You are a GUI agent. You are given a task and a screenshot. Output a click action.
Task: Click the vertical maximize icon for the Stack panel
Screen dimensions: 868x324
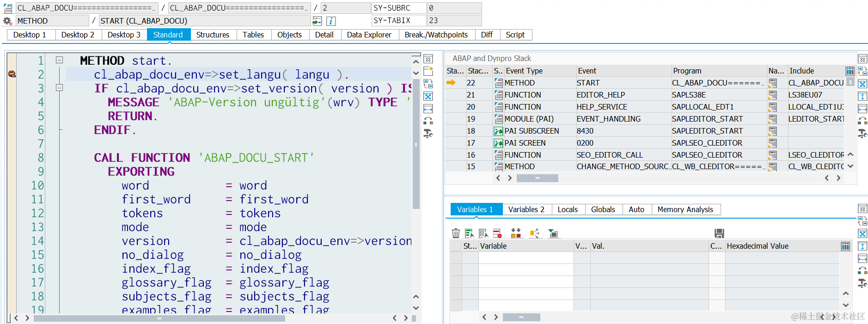862,96
